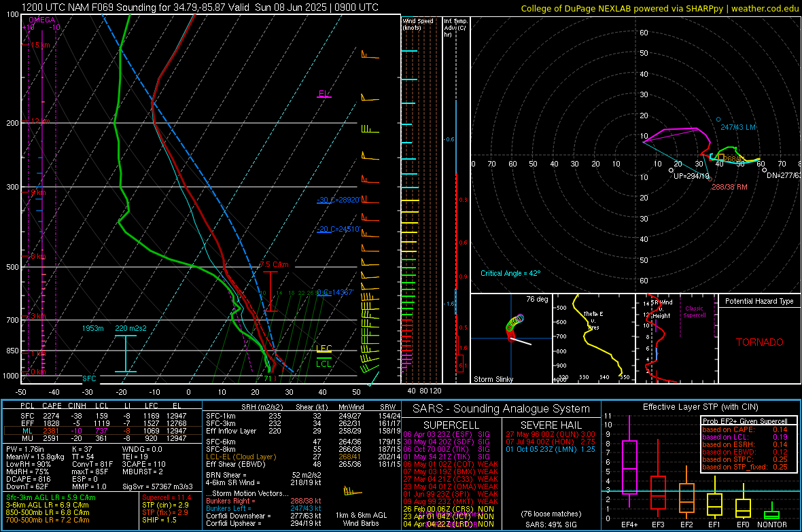Screen dimensions: 802x532
Task: Click the 1953m inflow layer label
Action: click(x=92, y=328)
